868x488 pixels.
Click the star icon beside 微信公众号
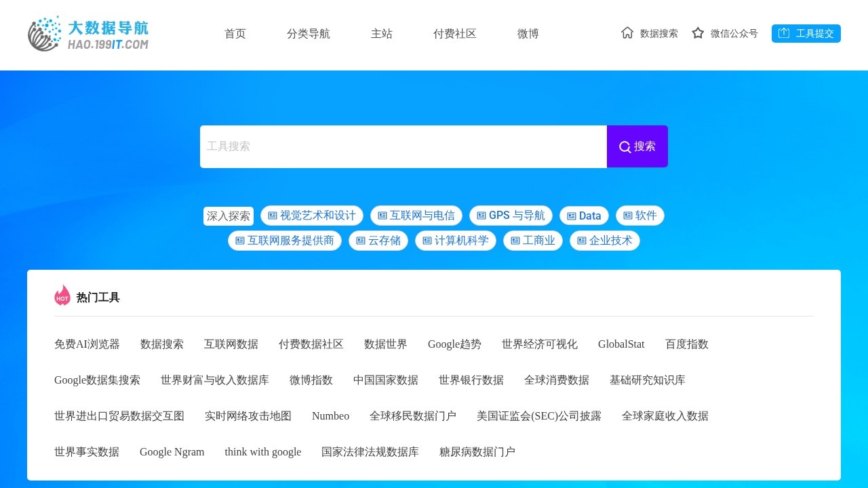coord(698,33)
